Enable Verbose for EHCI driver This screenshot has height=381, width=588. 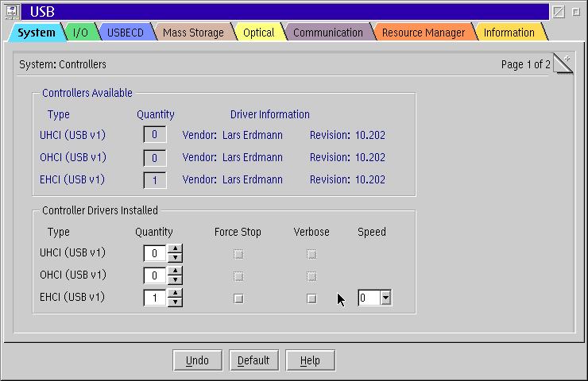pos(311,298)
